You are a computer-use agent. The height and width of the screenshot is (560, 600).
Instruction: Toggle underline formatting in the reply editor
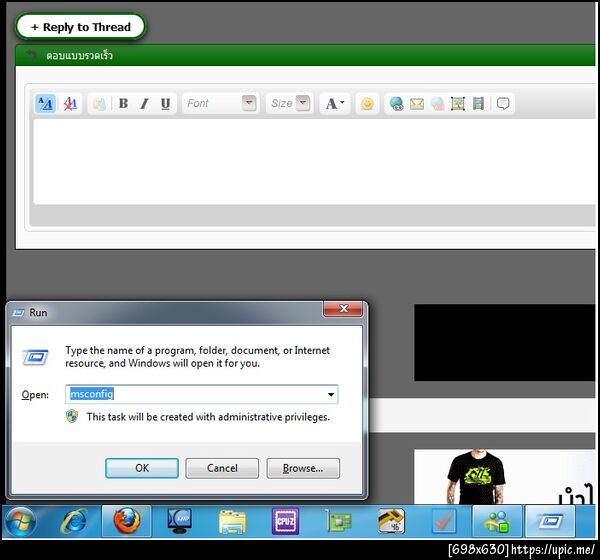(165, 104)
